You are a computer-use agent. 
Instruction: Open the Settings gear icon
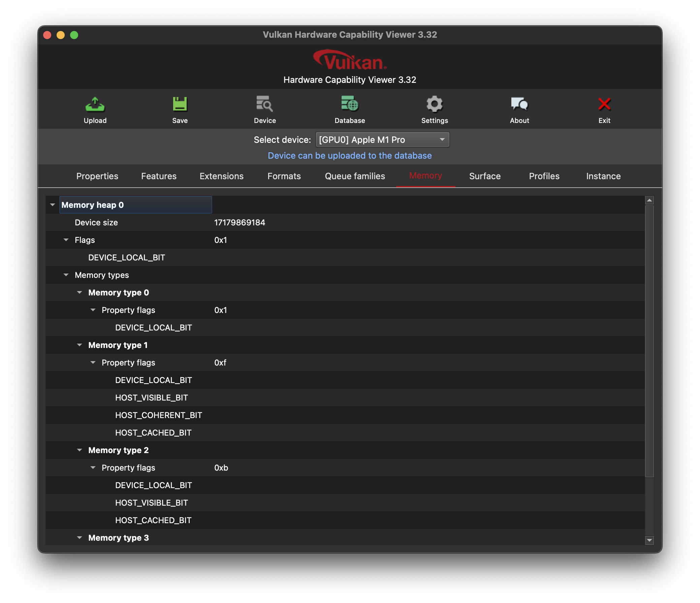(x=435, y=104)
